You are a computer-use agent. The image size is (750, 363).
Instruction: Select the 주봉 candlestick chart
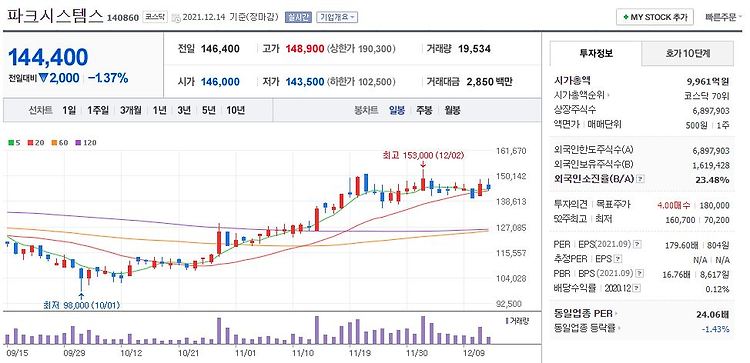(424, 110)
